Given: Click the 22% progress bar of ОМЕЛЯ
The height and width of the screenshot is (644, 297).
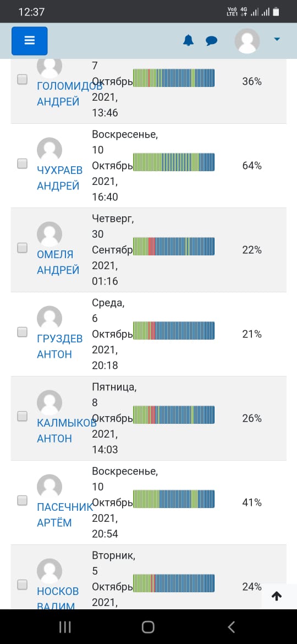Looking at the screenshot, I should click(x=174, y=247).
